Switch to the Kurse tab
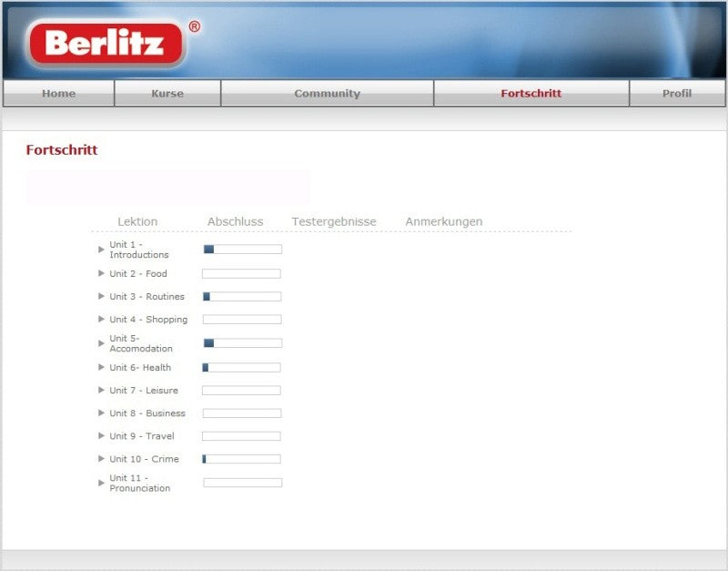 click(x=167, y=93)
